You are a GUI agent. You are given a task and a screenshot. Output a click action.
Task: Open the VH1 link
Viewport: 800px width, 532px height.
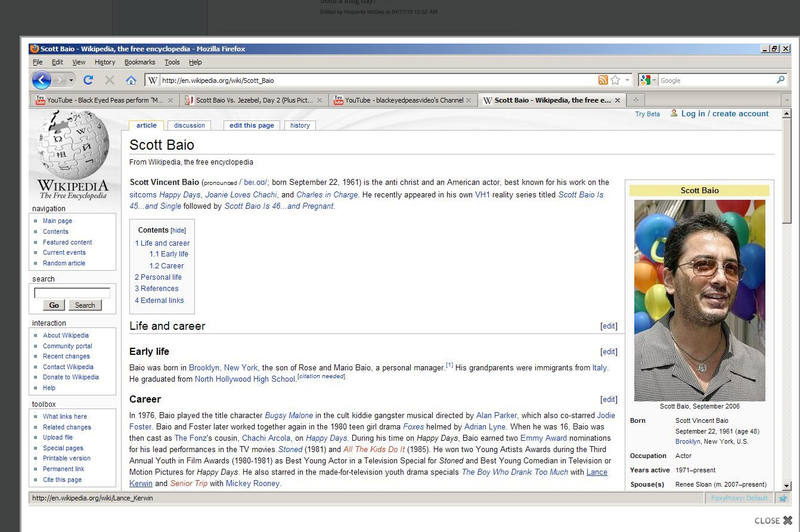click(482, 194)
